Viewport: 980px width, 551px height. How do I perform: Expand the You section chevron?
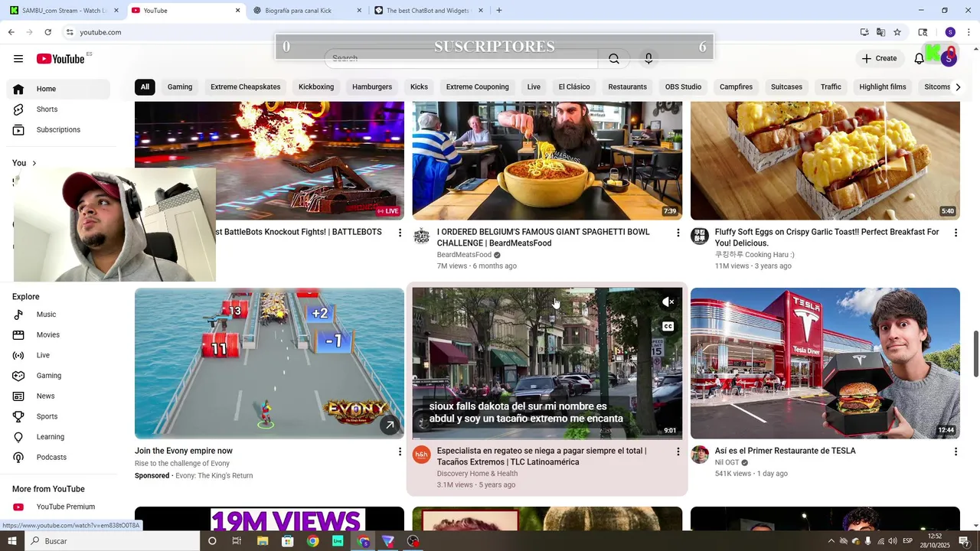(x=34, y=163)
